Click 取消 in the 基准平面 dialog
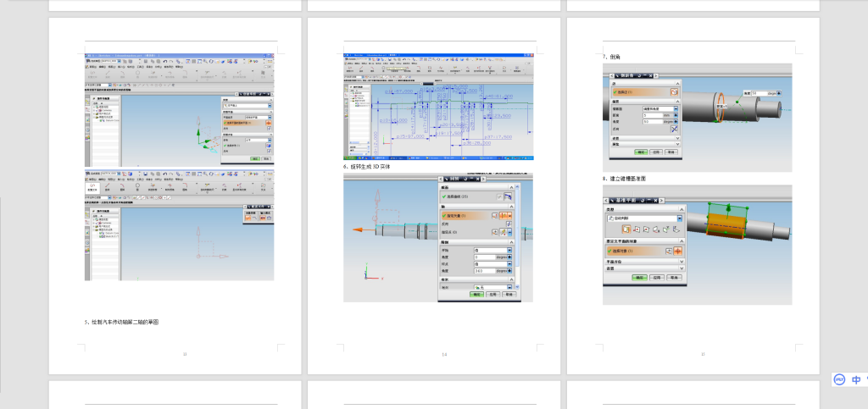The image size is (868, 409). (674, 277)
